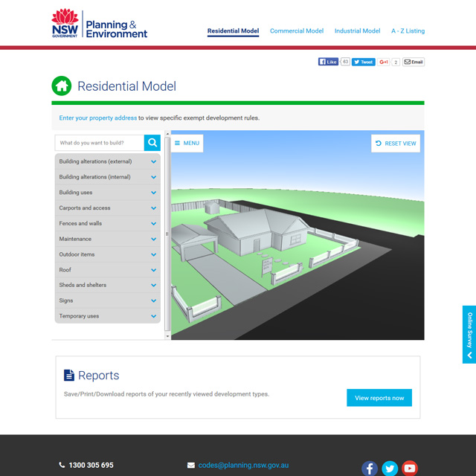Expand the Outdoor items category
The height and width of the screenshot is (476, 476).
(x=108, y=254)
